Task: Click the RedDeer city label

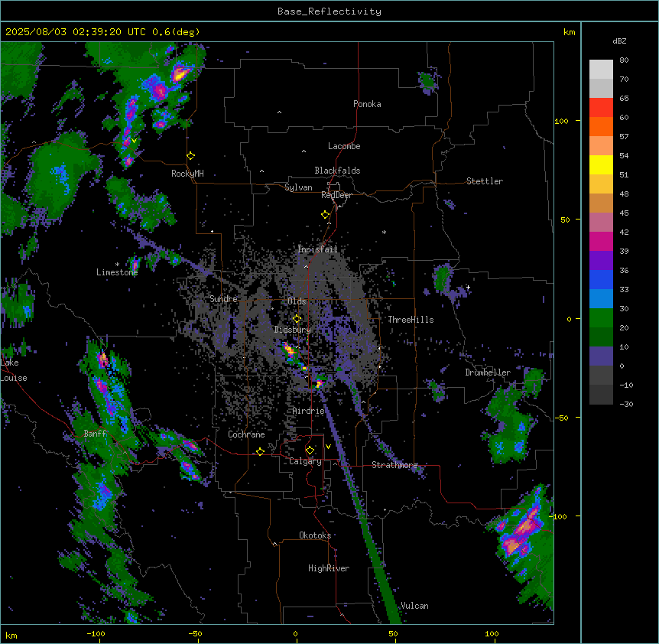Action: point(336,195)
